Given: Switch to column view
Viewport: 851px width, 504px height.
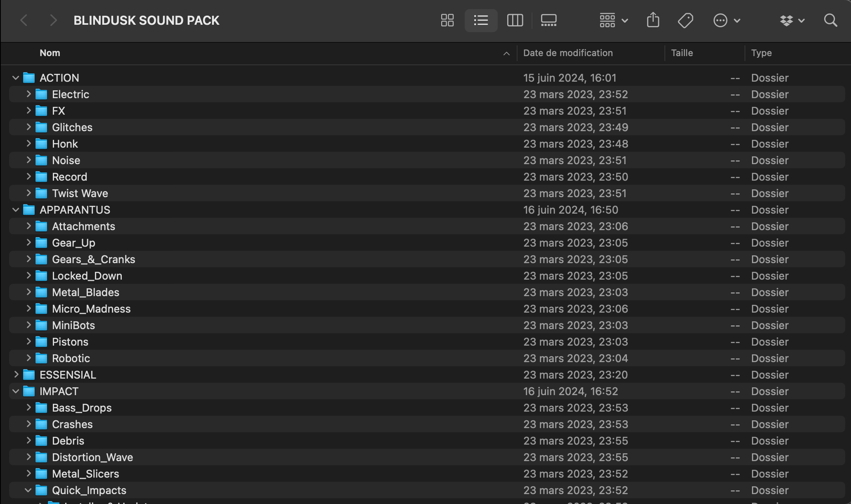Looking at the screenshot, I should (515, 20).
